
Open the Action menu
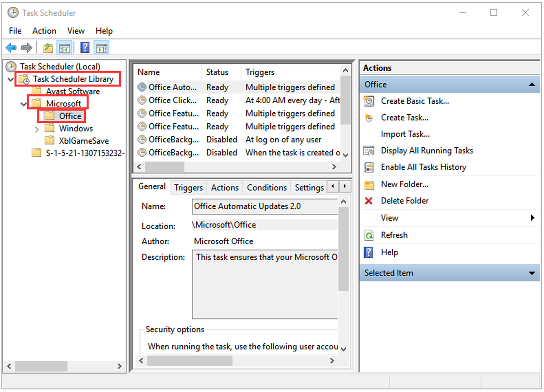(44, 31)
